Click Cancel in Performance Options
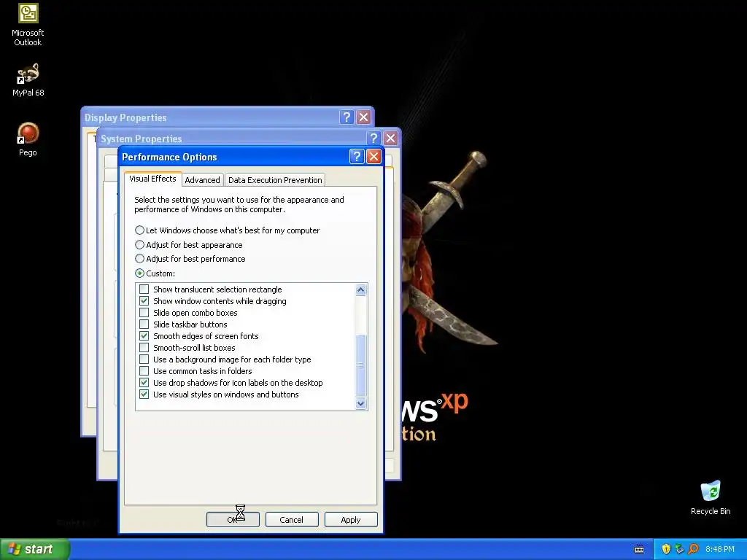This screenshot has width=747, height=560. (x=292, y=519)
